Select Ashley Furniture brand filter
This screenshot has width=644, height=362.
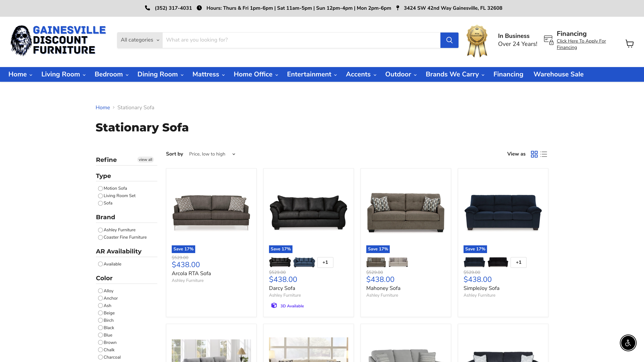point(100,230)
